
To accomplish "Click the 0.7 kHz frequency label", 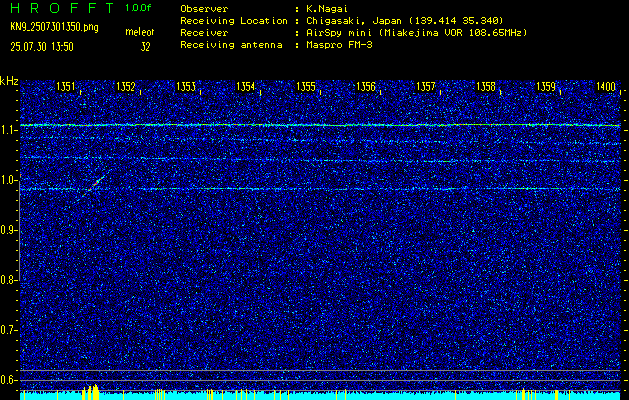I will 9,330.
